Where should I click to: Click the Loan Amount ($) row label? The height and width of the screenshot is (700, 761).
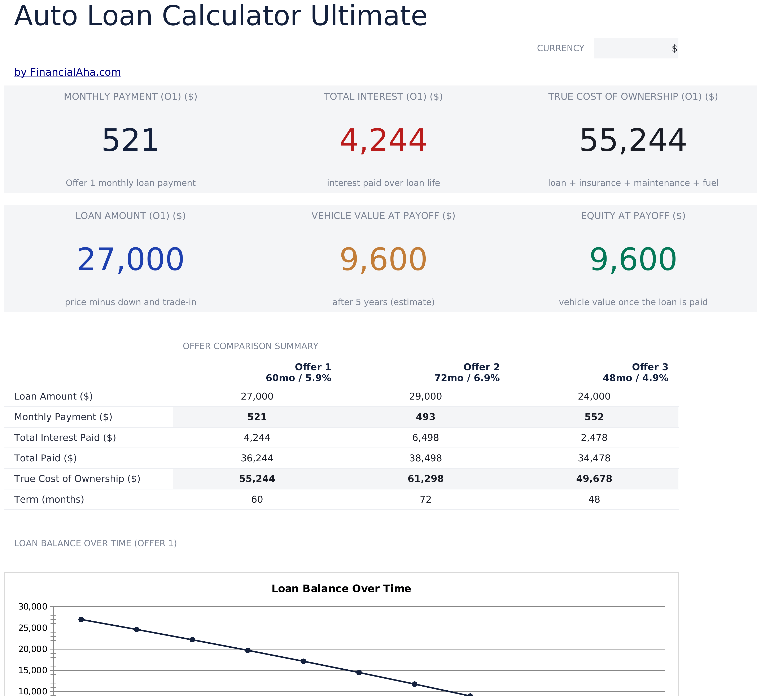tap(53, 397)
